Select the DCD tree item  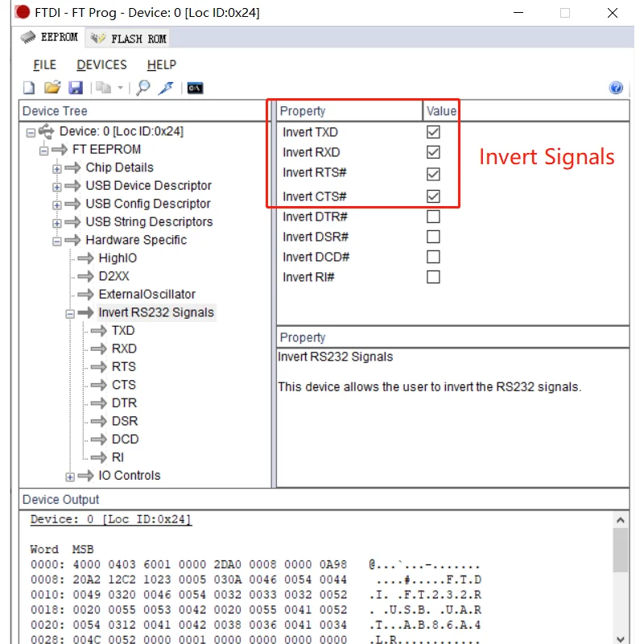click(x=126, y=439)
